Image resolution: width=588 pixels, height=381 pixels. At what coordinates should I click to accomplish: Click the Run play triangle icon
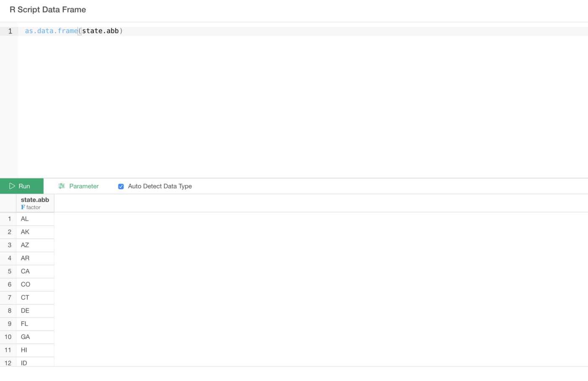point(12,186)
